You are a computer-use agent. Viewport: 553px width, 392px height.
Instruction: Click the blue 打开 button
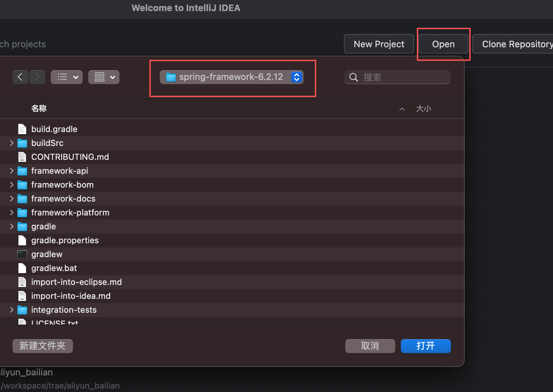click(x=426, y=346)
